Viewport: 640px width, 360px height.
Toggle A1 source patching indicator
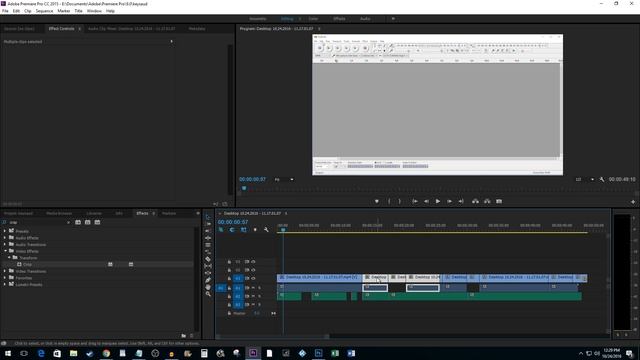tap(220, 288)
